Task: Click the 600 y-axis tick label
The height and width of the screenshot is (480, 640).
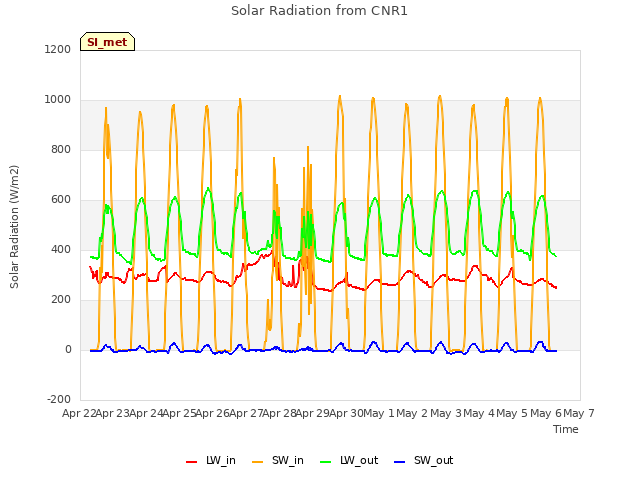Action: [61, 200]
